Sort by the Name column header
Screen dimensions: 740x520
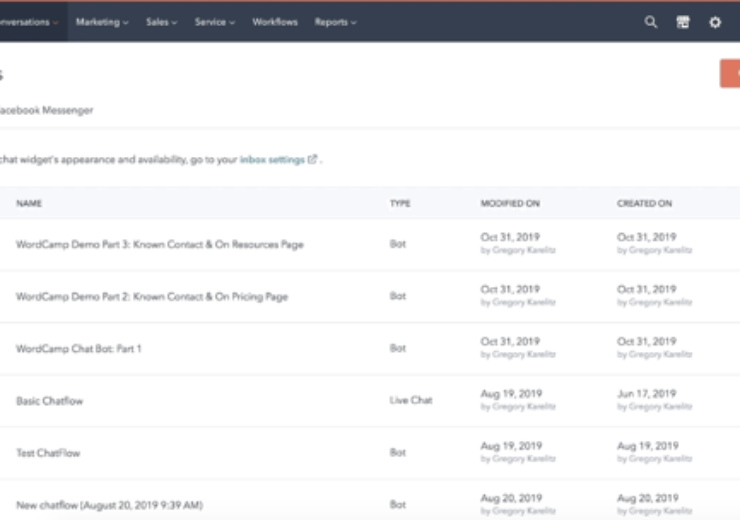point(29,203)
